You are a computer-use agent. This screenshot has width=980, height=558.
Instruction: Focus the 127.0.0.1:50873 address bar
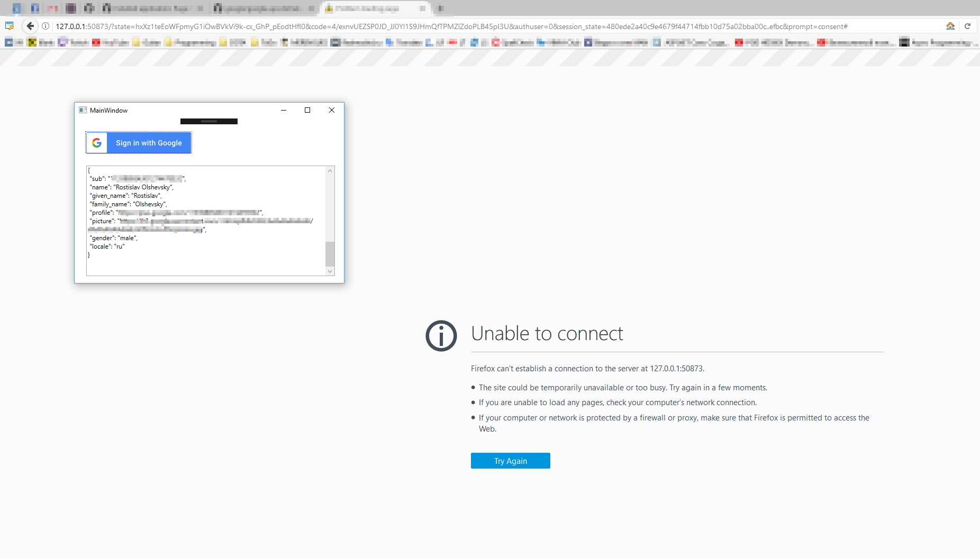pyautogui.click(x=497, y=26)
